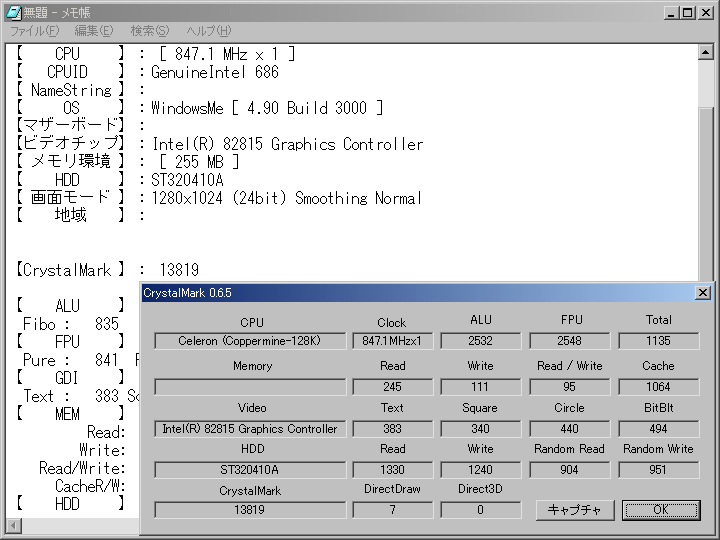Click the DirectDraw label in CrystalMark

click(392, 489)
